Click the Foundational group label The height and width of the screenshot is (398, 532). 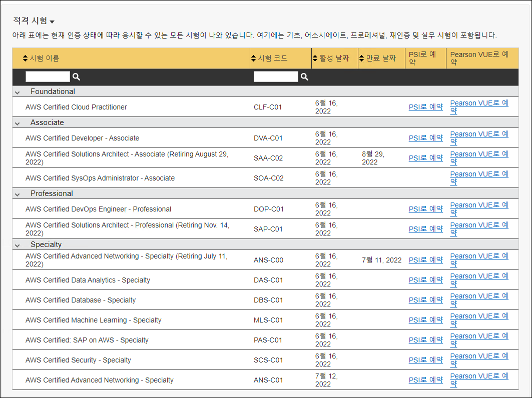(x=53, y=91)
